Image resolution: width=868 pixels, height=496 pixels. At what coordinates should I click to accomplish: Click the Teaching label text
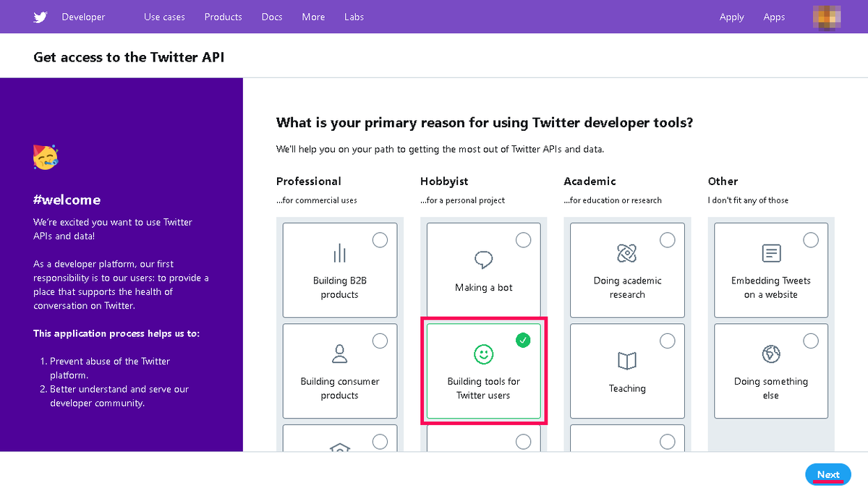627,388
